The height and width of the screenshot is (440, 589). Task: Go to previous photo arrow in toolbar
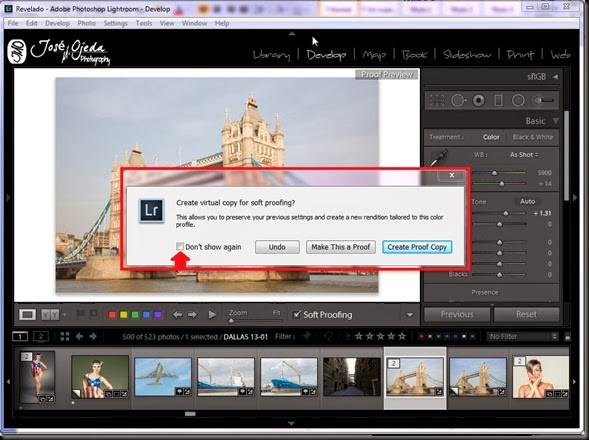177,315
